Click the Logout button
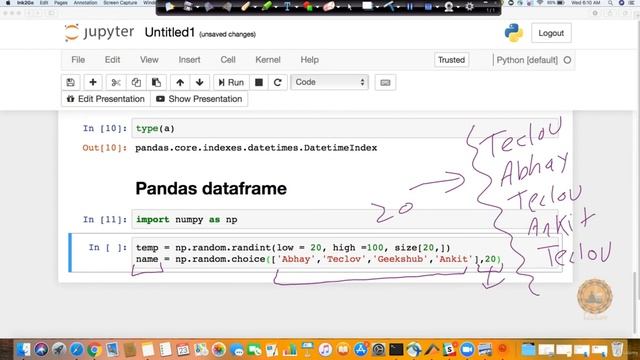 pyautogui.click(x=551, y=33)
